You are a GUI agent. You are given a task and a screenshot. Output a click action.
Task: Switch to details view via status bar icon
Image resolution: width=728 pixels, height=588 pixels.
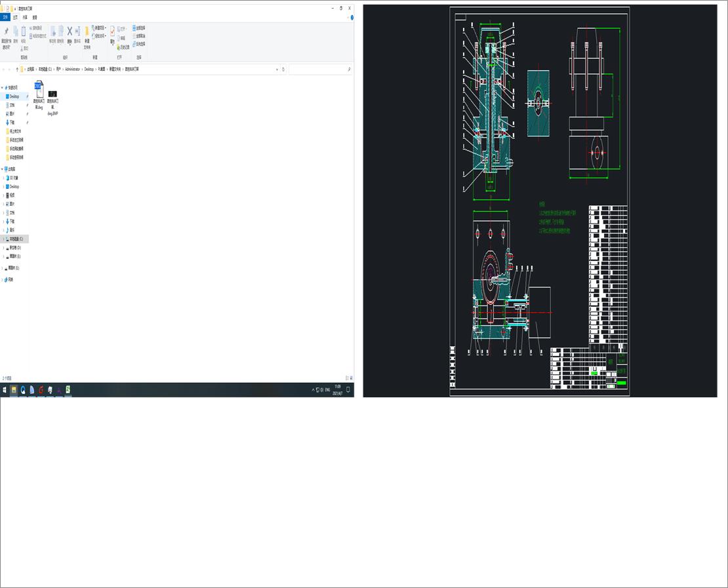[x=347, y=378]
